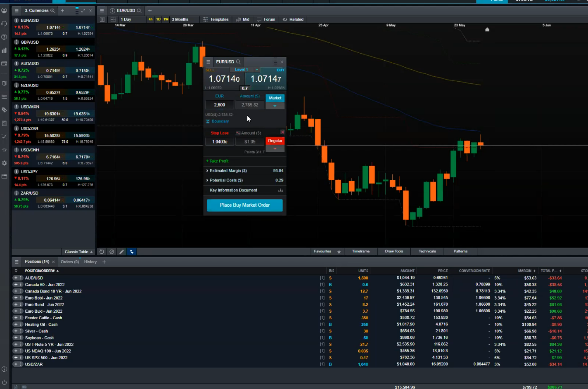Image resolution: width=588 pixels, height=389 pixels.
Task: Select the BUY price side in order ticket
Action: pyautogui.click(x=265, y=79)
